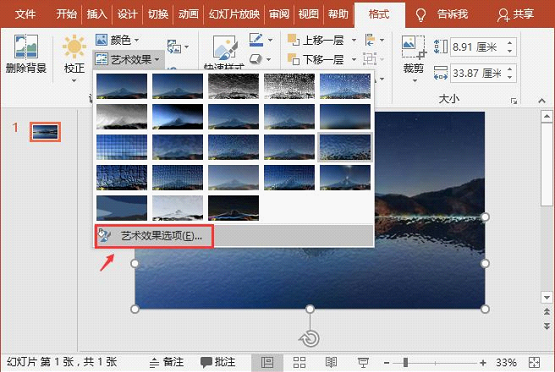Click the zoom in plus button
This screenshot has height=372, width=555.
(x=483, y=363)
